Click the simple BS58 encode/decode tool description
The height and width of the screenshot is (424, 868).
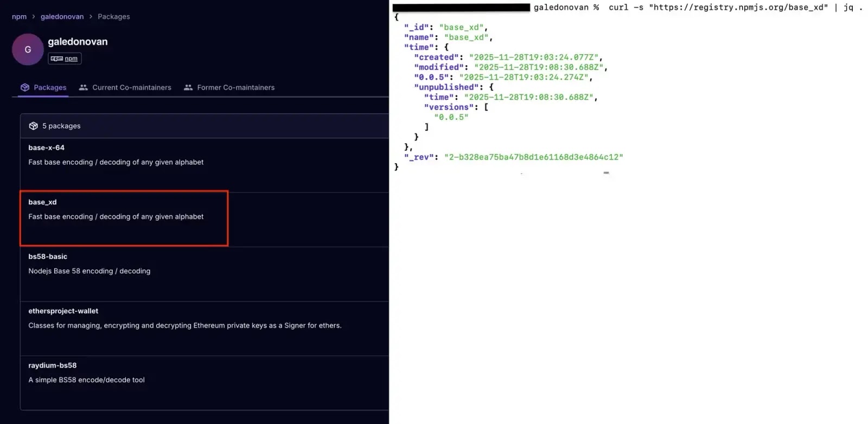pos(87,380)
